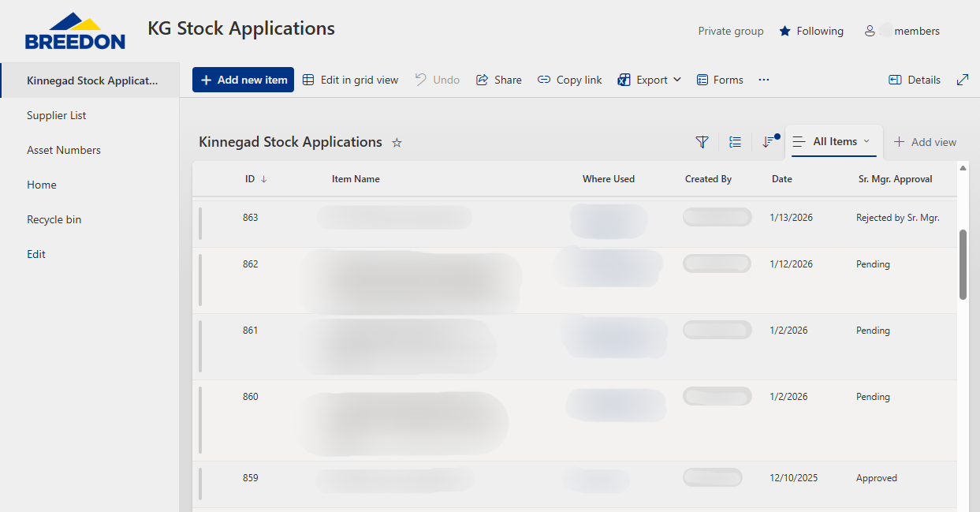Select the row with ID 863
The height and width of the screenshot is (512, 980).
point(575,223)
